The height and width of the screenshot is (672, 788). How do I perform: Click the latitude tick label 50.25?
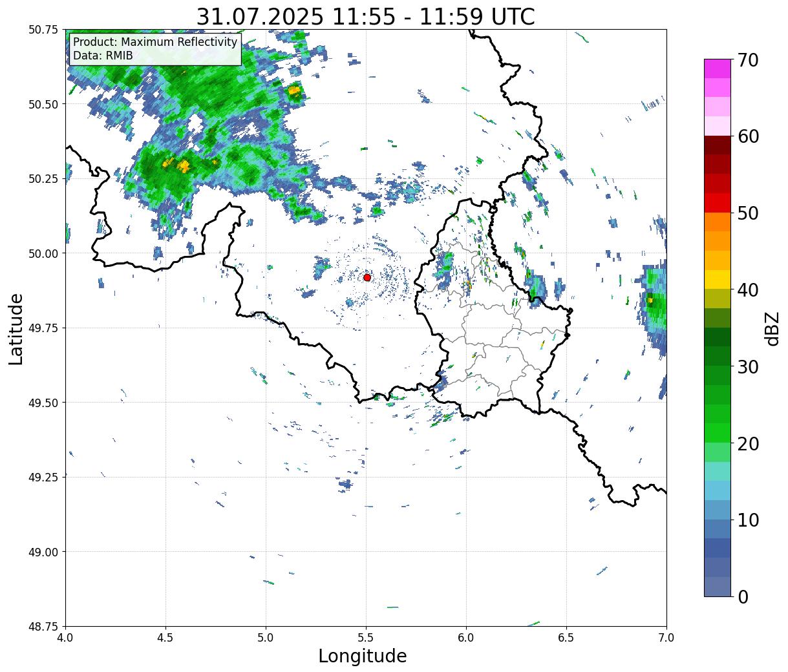(x=43, y=179)
